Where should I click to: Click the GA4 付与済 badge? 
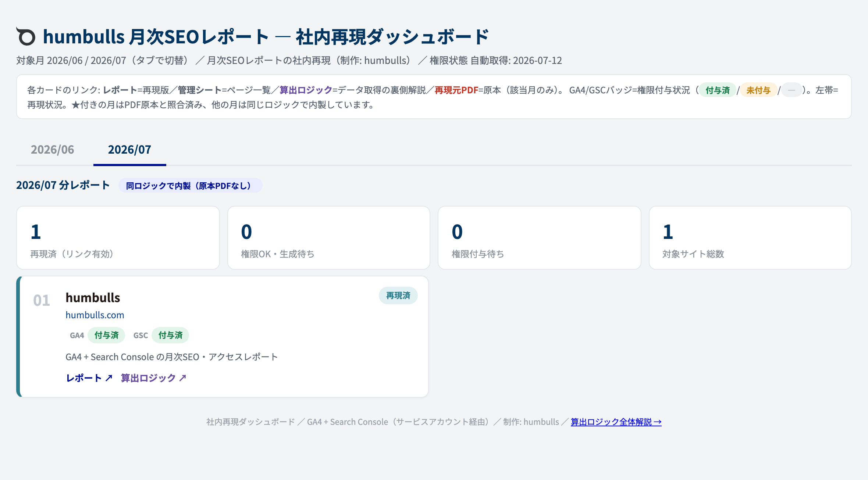(x=106, y=335)
